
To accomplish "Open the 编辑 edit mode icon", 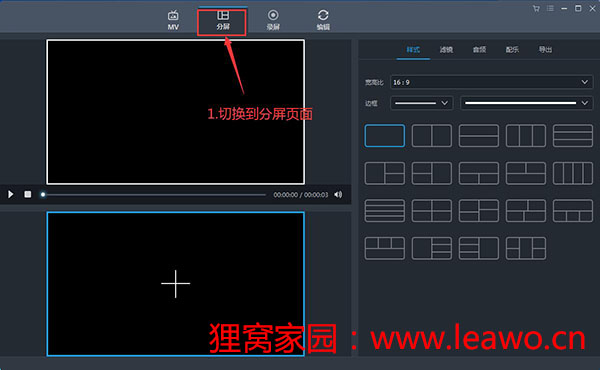I will point(323,20).
